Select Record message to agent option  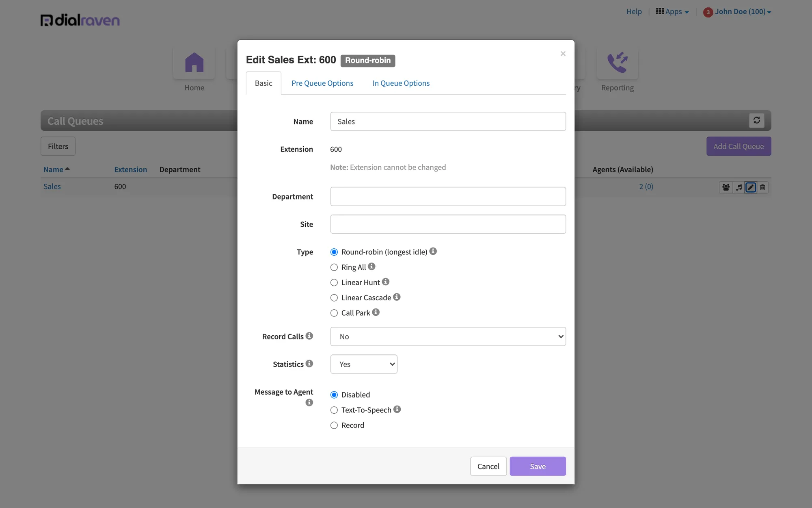click(334, 426)
